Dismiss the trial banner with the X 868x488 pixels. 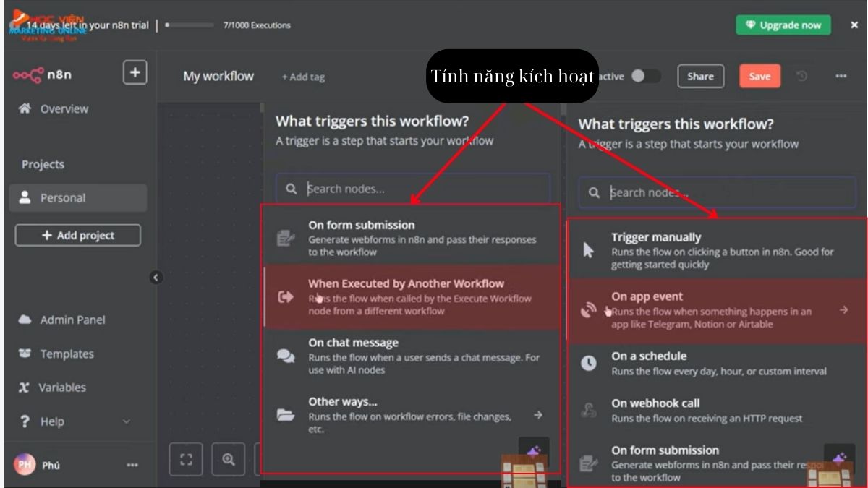pyautogui.click(x=854, y=25)
